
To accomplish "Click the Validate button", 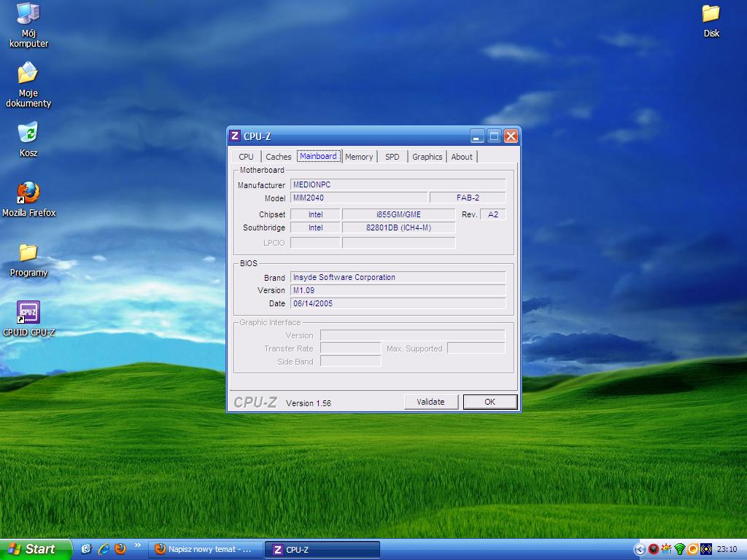I will click(x=430, y=402).
